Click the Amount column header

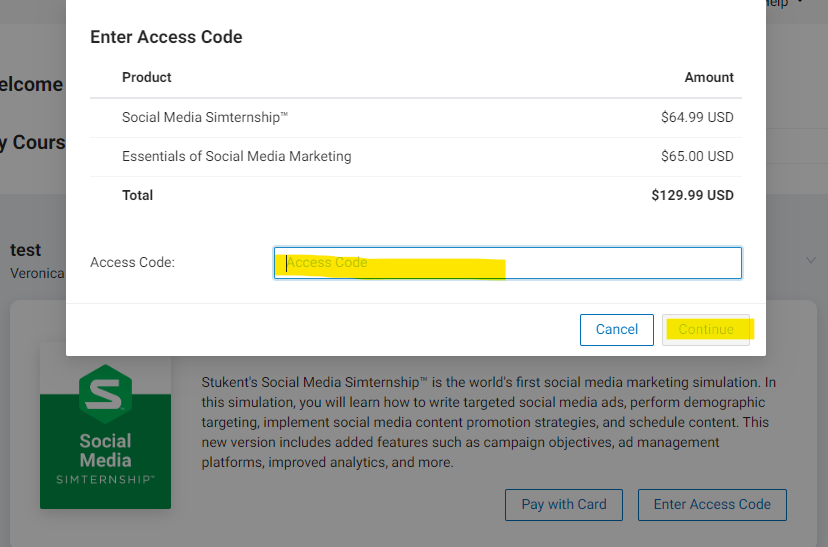point(709,77)
